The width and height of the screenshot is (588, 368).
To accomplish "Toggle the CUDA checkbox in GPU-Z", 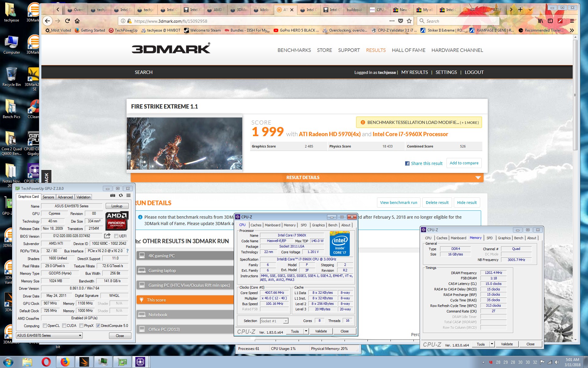I will (64, 326).
